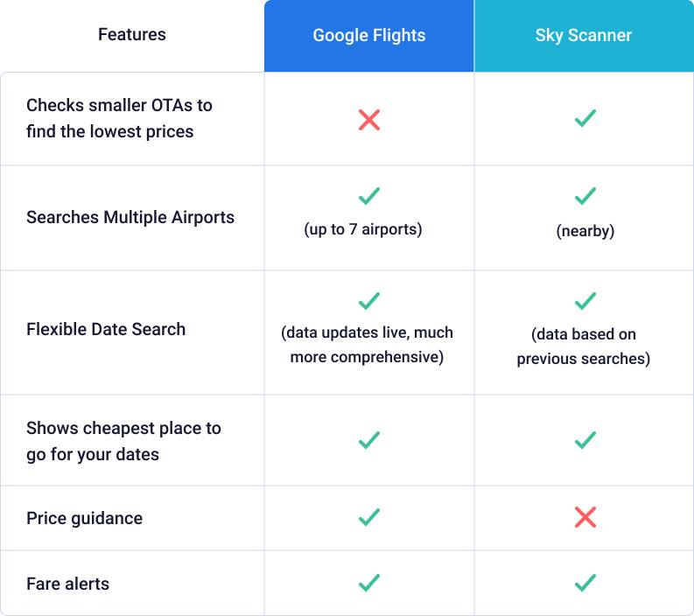This screenshot has height=616, width=694.
Task: Click the data based on previous searches note
Action: [x=584, y=346]
